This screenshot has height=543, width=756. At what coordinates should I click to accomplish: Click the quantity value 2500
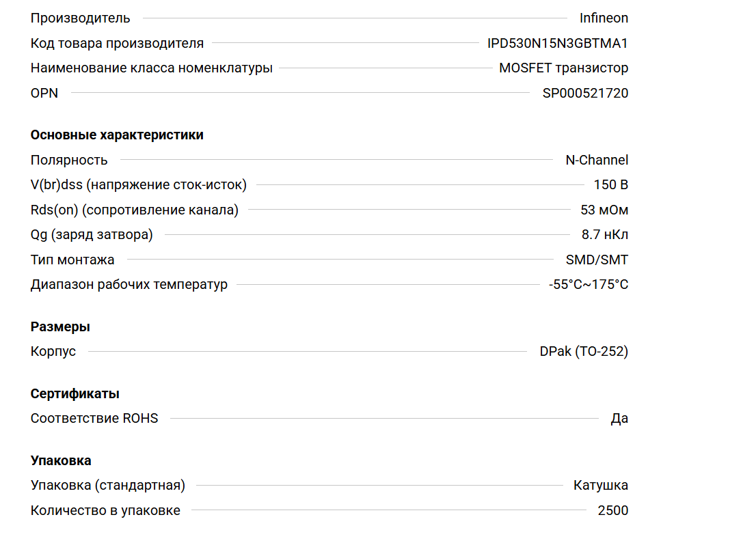(x=612, y=511)
